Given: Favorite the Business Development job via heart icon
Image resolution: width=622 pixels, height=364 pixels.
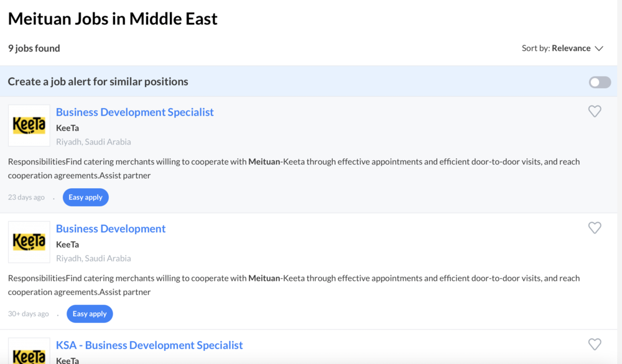Looking at the screenshot, I should click(x=595, y=228).
